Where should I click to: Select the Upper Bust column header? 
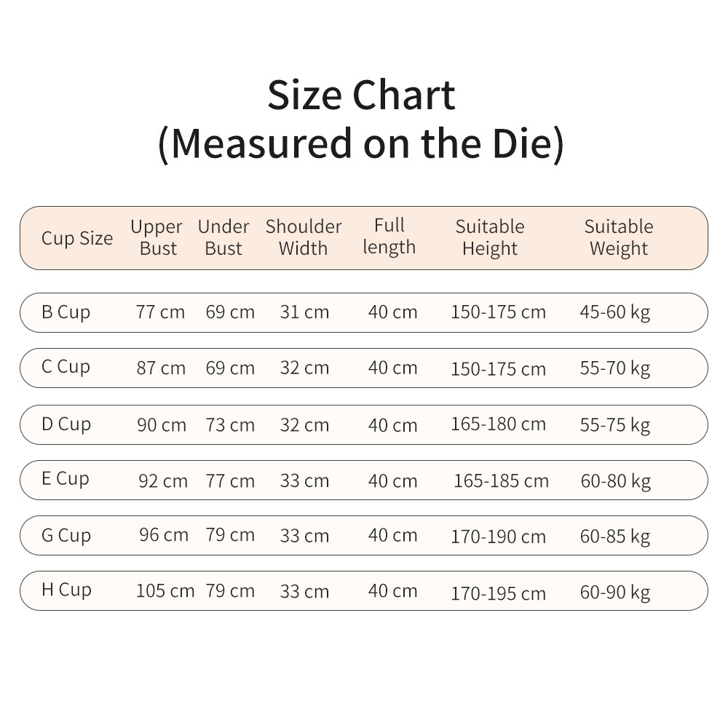coord(157,237)
